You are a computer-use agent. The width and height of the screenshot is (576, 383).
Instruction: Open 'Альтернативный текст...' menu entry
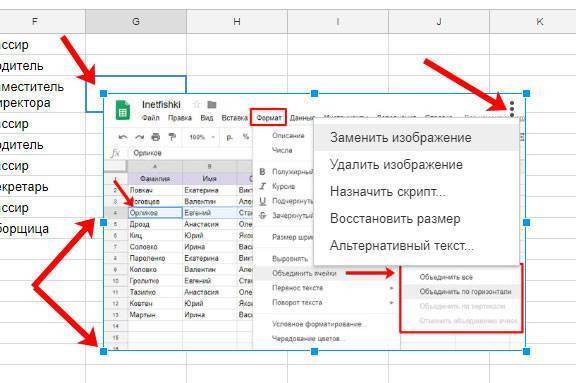point(417,245)
